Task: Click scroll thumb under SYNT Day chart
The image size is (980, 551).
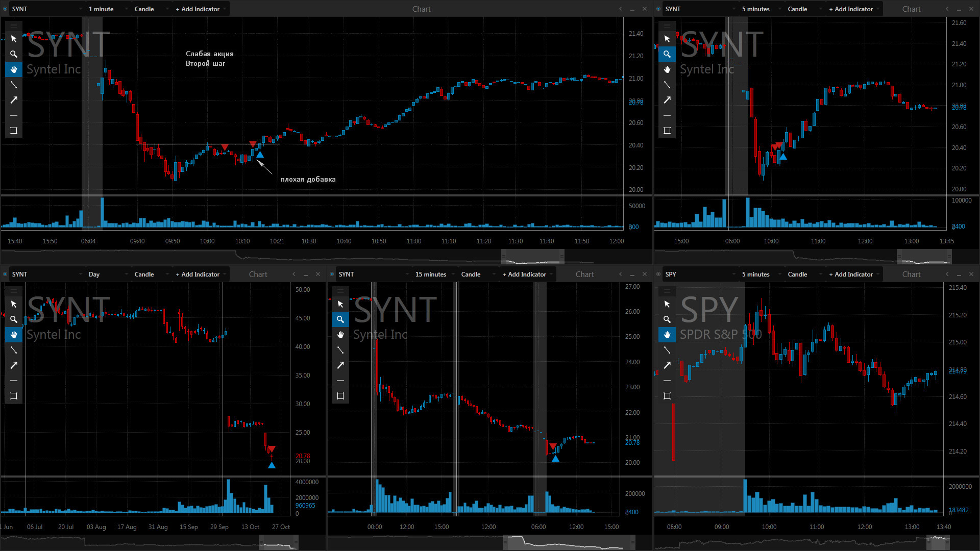Action: [279, 542]
